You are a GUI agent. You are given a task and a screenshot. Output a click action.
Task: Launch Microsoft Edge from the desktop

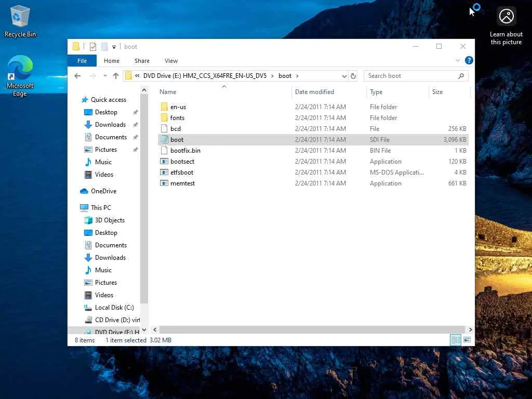click(20, 76)
